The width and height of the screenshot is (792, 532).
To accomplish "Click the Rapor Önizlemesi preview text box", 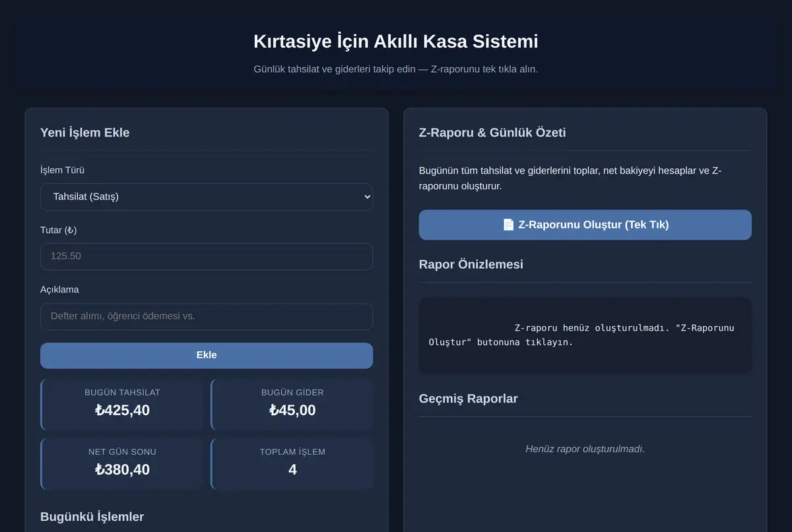I will [x=585, y=335].
